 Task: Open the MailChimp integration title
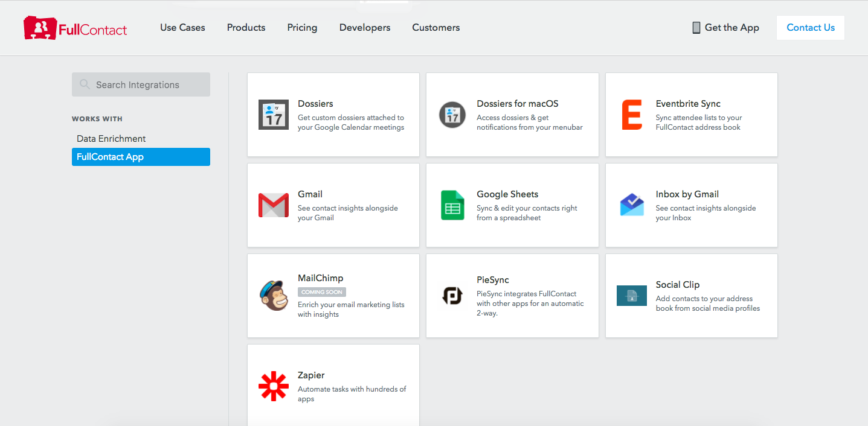tap(320, 278)
